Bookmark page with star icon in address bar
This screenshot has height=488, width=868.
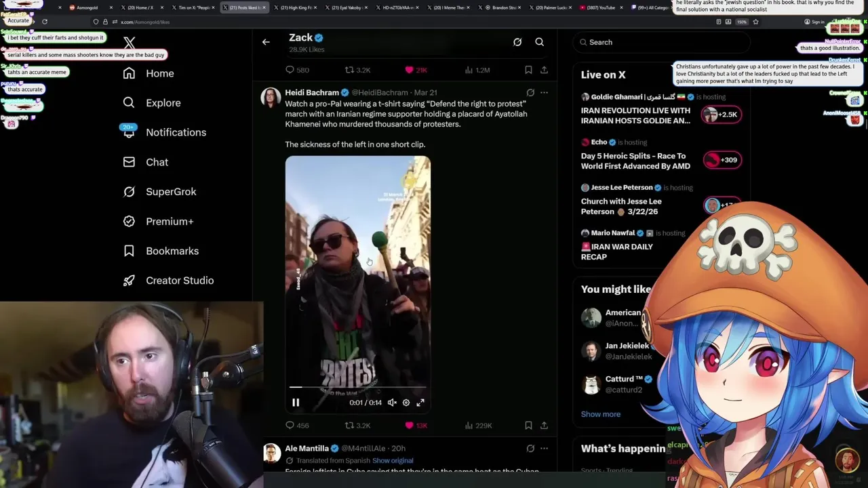pyautogui.click(x=755, y=22)
